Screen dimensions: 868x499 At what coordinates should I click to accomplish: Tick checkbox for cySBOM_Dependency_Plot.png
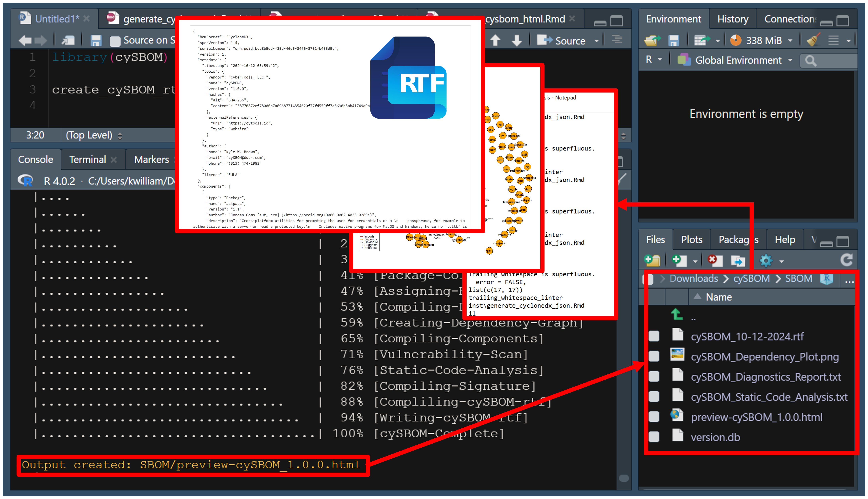point(654,356)
